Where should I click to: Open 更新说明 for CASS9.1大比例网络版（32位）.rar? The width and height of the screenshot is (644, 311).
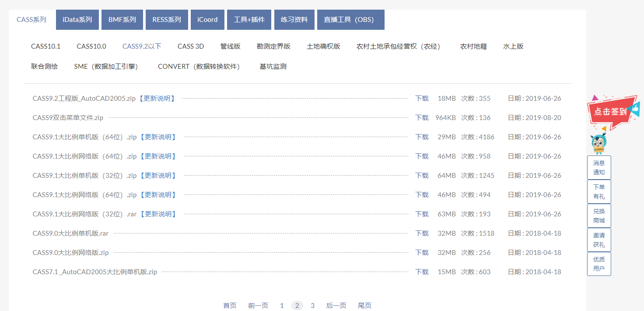tap(158, 214)
